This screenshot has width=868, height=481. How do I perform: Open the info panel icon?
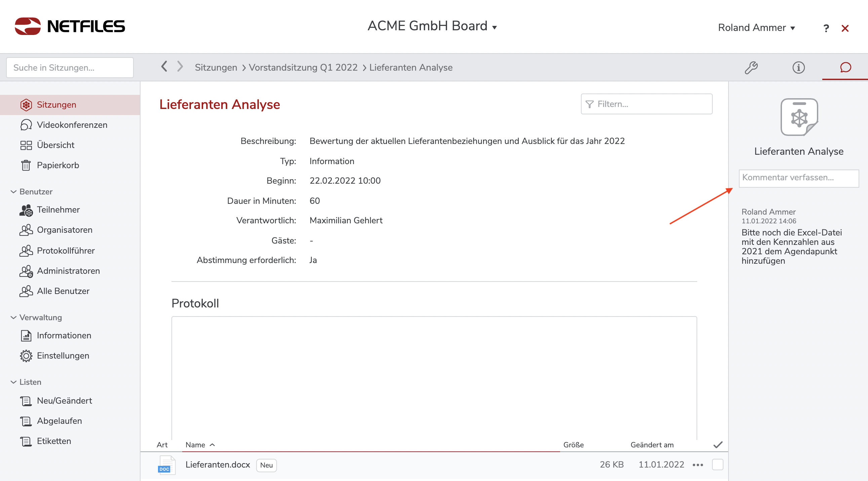[x=798, y=67]
